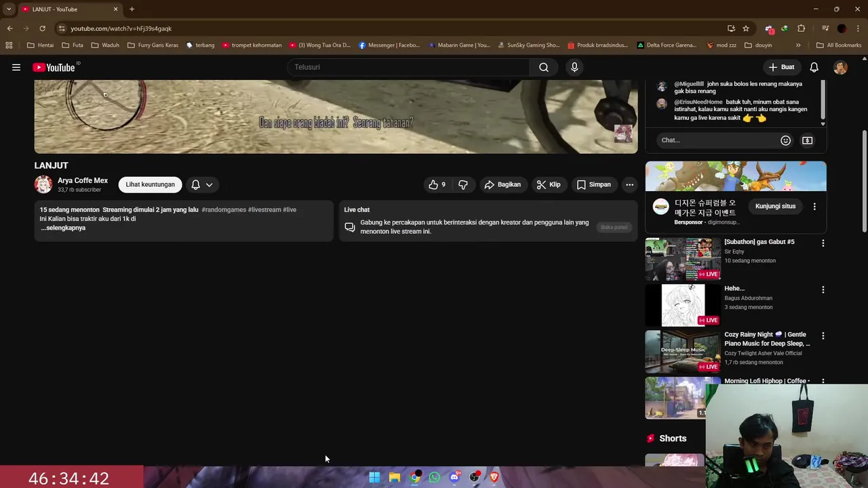
Task: Go to the YouTube home logo
Action: 54,67
